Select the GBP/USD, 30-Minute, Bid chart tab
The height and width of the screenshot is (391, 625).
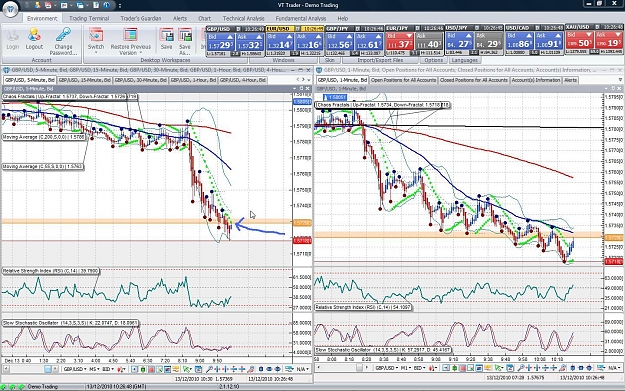click(x=140, y=80)
